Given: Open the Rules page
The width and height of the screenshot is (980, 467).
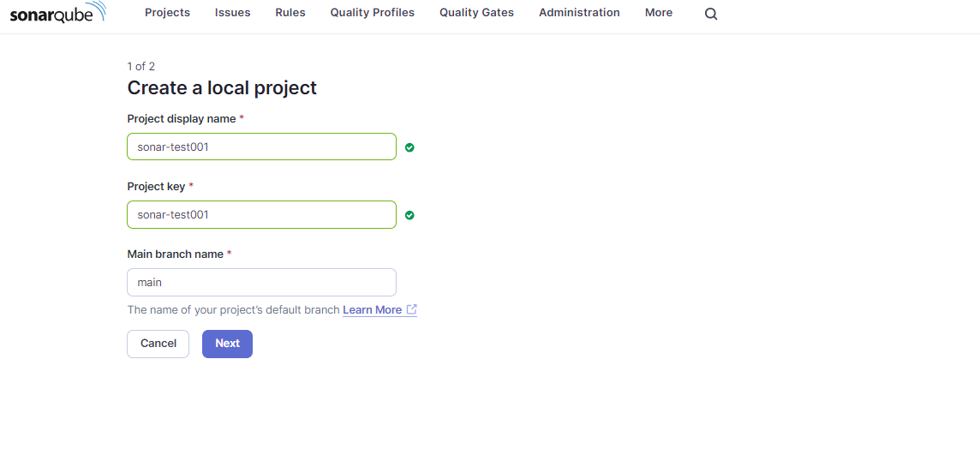Looking at the screenshot, I should (x=290, y=13).
